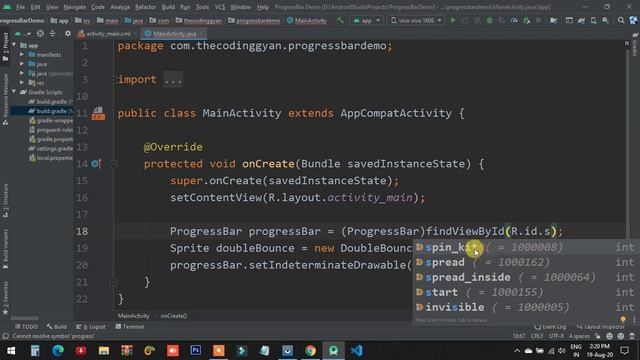This screenshot has height=360, width=640.
Task: Open the Build tool window
Action: click(57, 327)
